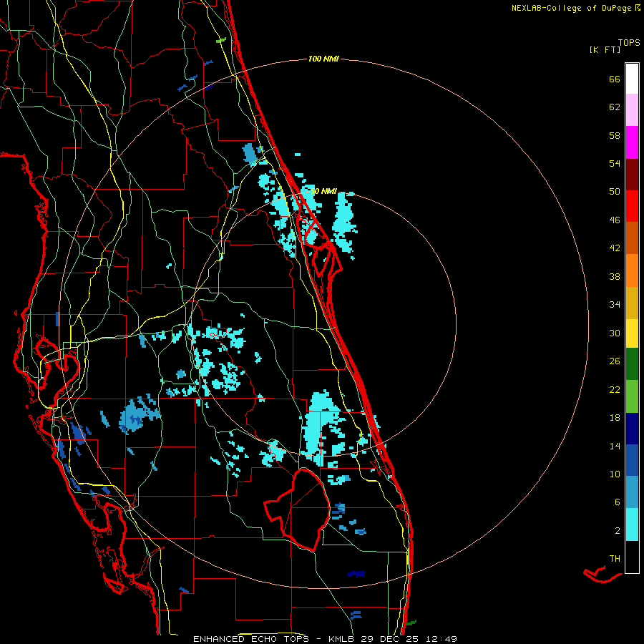Viewport: 644px width, 644px height.
Task: Click the gold 34 kft legend swatch
Action: 632,303
